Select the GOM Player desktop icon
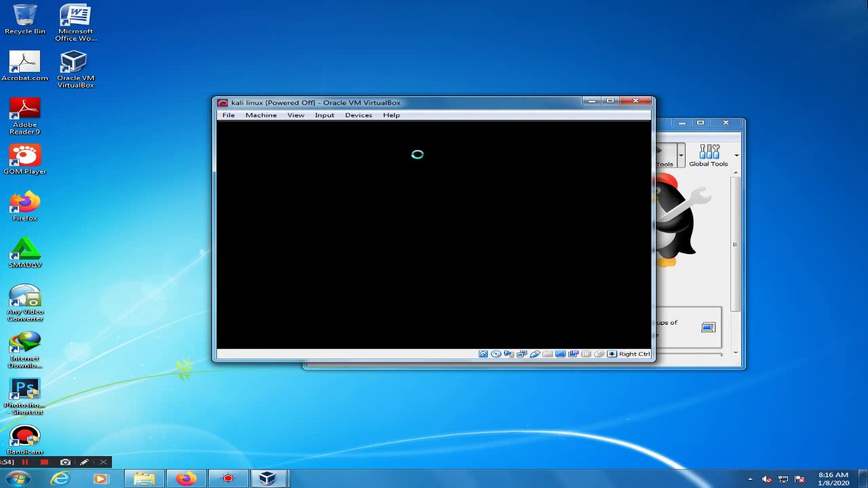 [25, 159]
